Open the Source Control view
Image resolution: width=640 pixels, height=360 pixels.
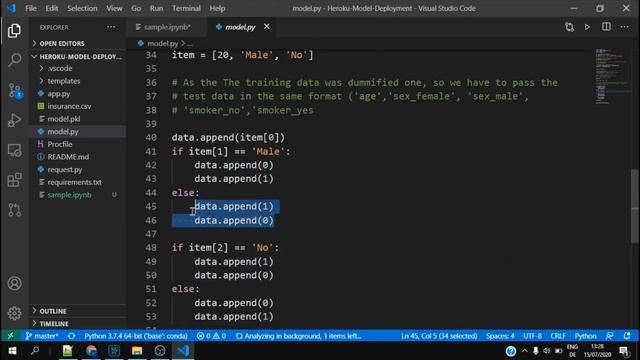pos(14,90)
